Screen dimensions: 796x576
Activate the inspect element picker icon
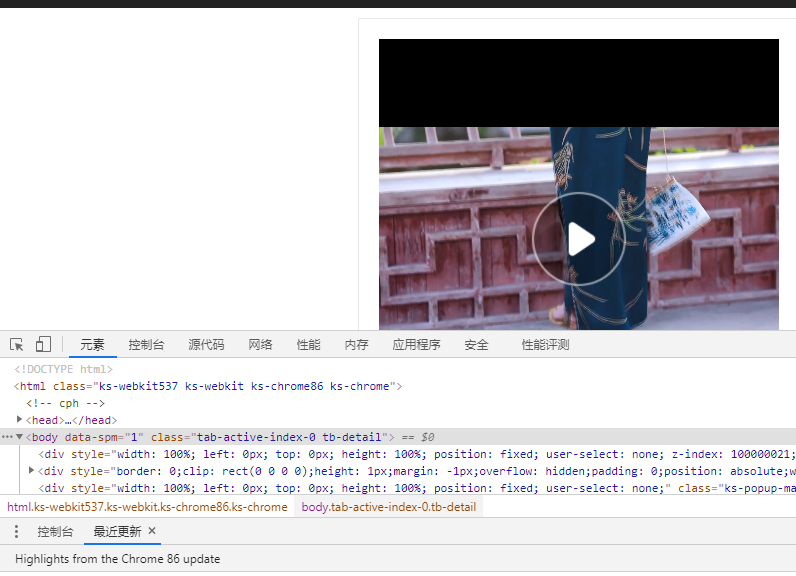17,344
